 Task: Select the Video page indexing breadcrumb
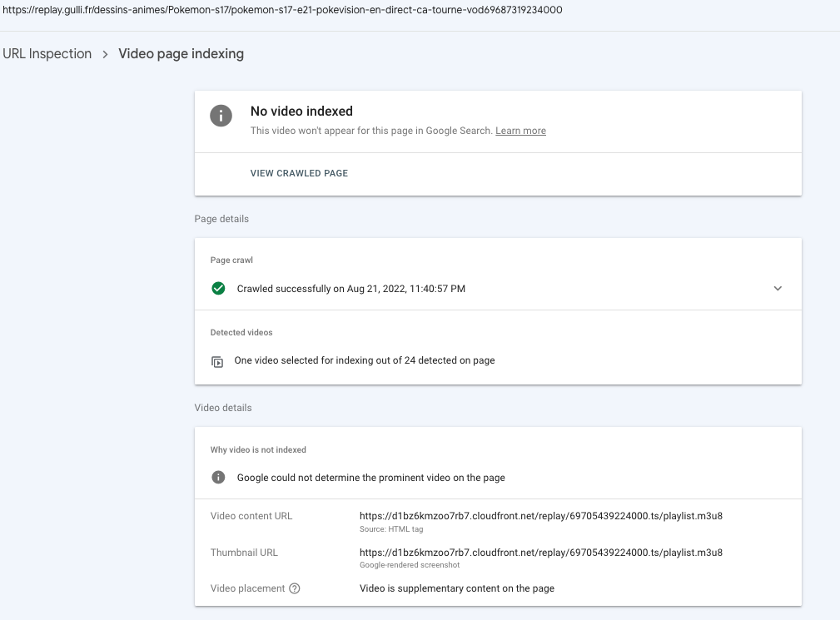click(181, 54)
